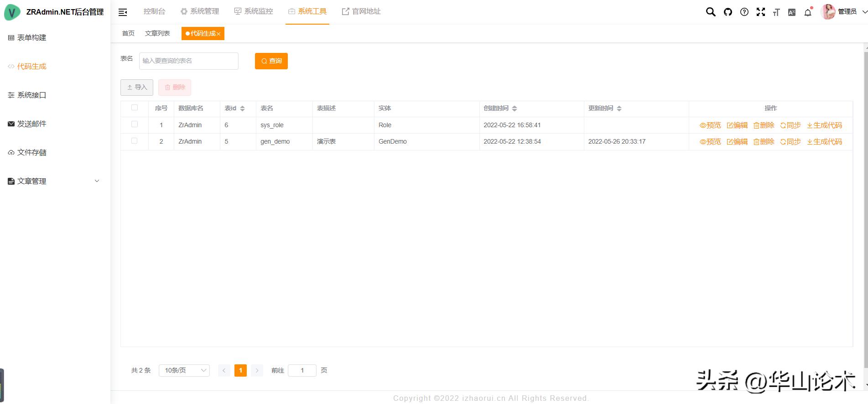Open the 官网地址 top menu link
Screen dimensions: 868x404
click(x=361, y=11)
